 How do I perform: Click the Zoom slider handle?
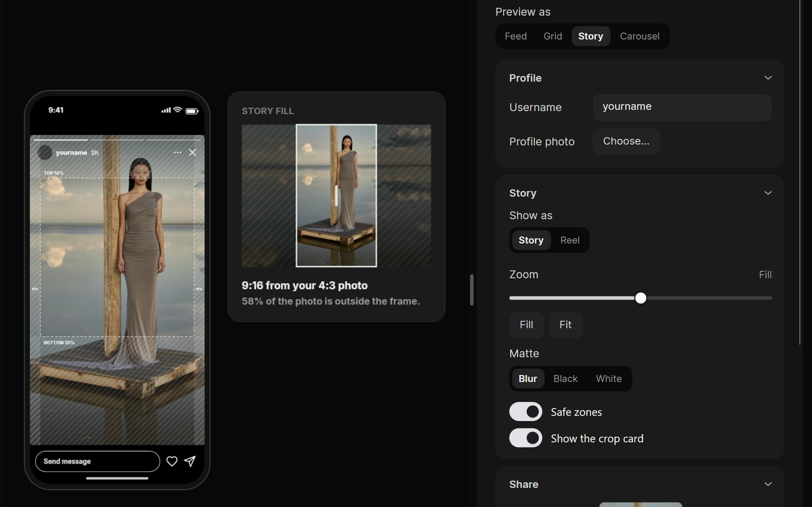click(640, 298)
